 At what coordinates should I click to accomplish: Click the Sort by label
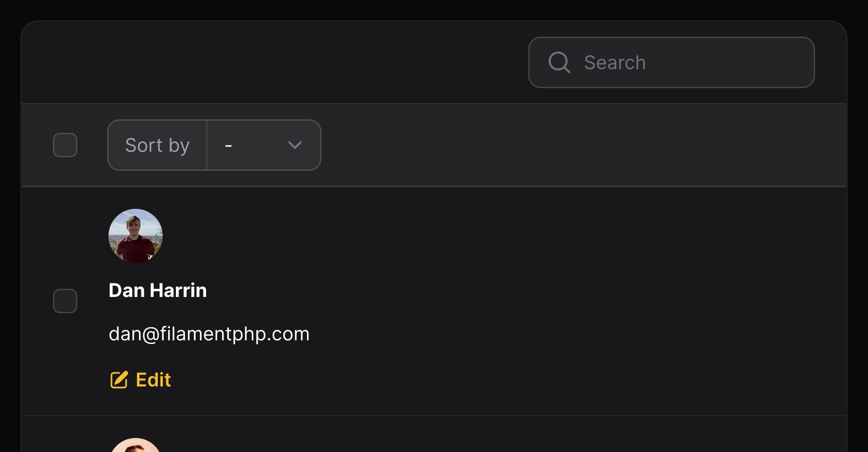(157, 145)
